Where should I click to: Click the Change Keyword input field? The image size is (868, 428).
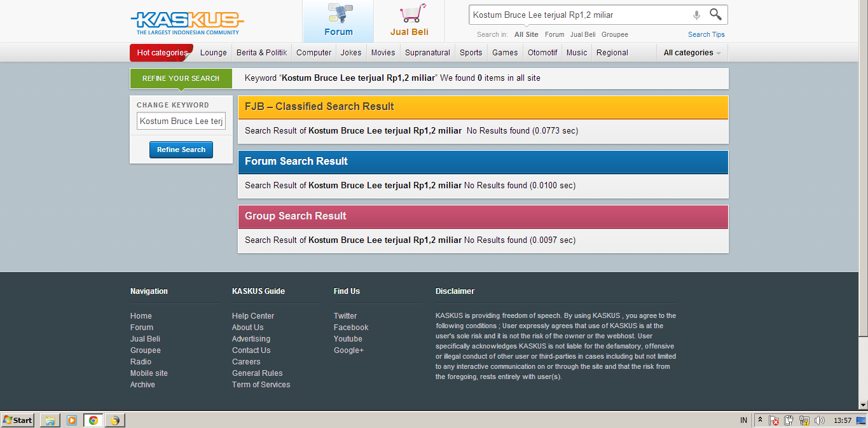coord(181,121)
